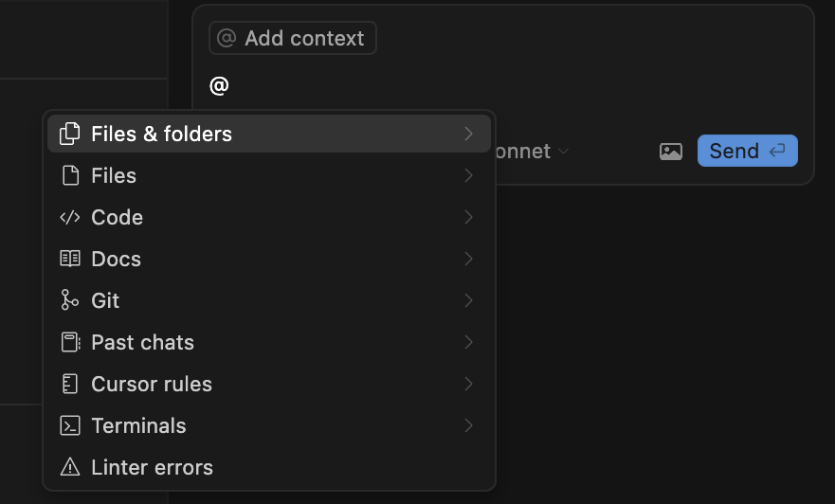Click the Terminals prompt icon
The width and height of the screenshot is (835, 504).
[x=69, y=425]
